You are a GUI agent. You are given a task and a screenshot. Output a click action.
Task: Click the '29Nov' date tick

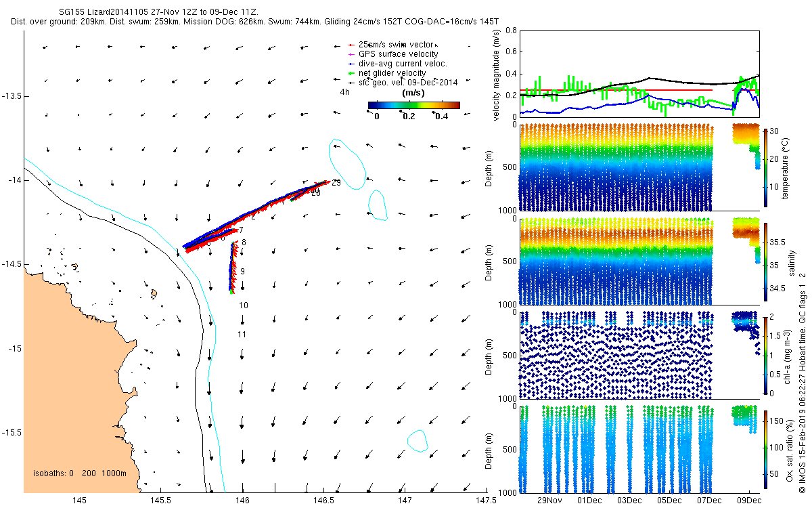[x=549, y=501]
